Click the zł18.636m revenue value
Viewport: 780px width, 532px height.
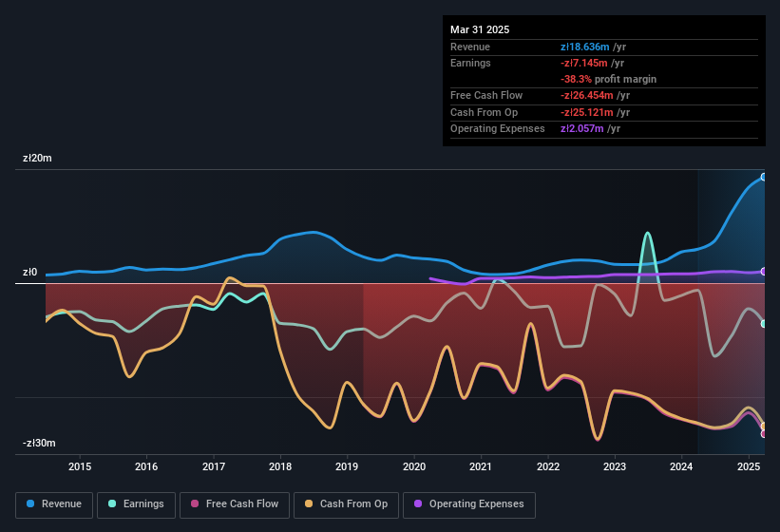pyautogui.click(x=584, y=47)
